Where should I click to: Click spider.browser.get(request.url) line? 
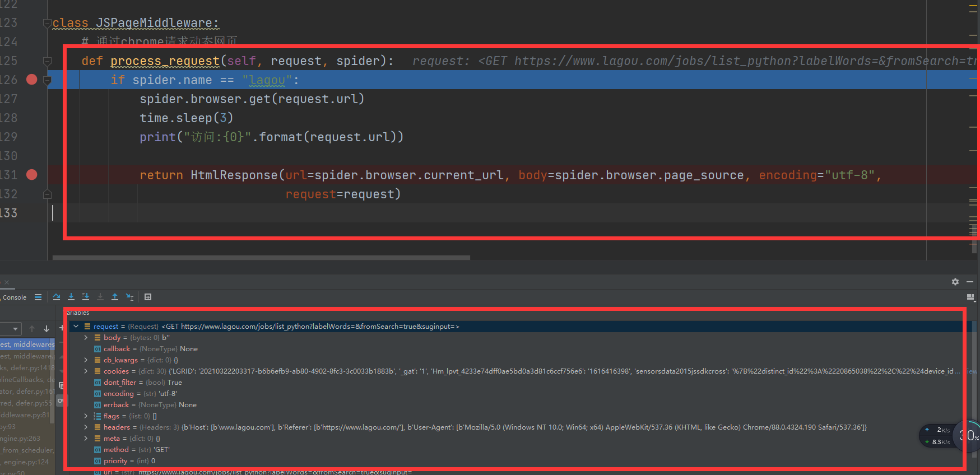coord(252,99)
